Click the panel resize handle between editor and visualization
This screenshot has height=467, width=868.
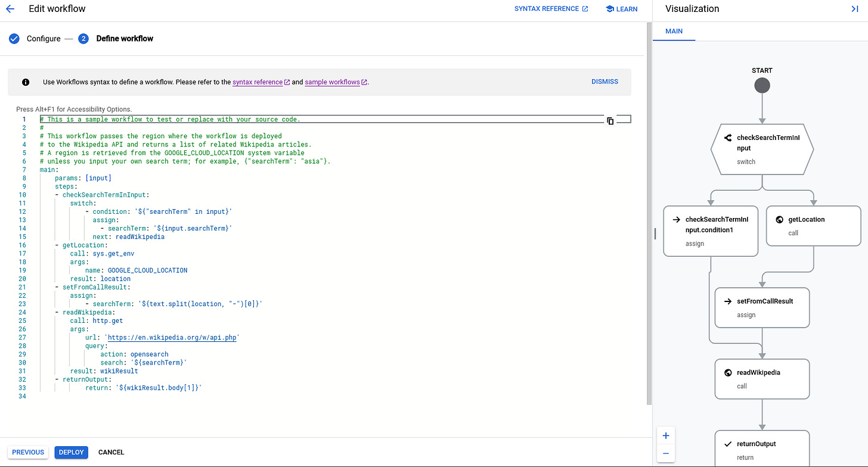pos(655,233)
